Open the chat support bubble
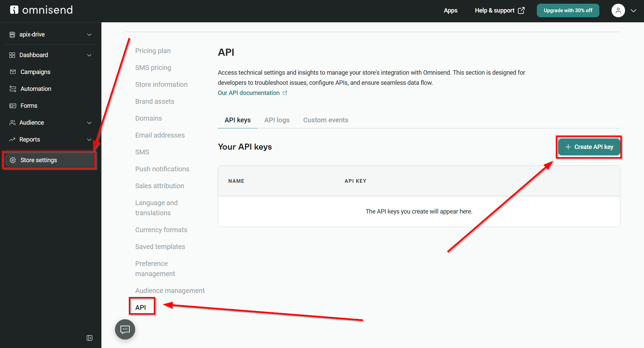The width and height of the screenshot is (644, 348). [125, 329]
